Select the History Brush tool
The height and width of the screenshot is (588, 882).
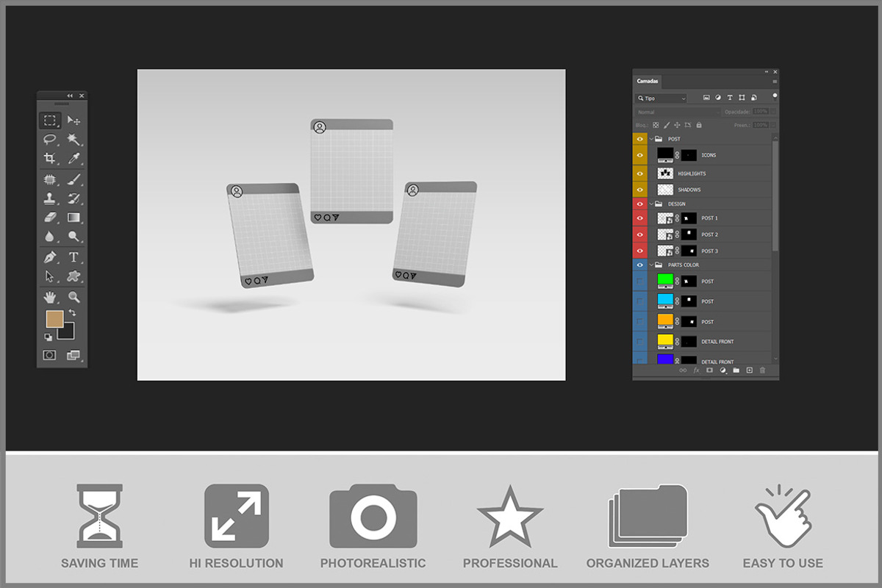(73, 198)
